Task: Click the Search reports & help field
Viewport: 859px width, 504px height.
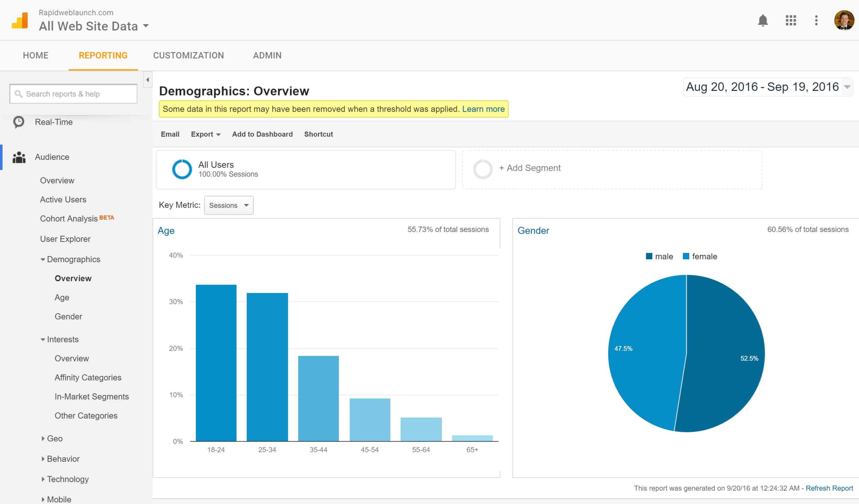Action: click(73, 94)
